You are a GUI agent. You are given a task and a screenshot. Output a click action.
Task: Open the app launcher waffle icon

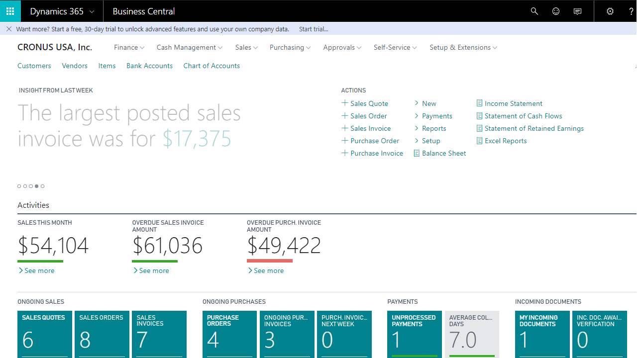point(10,11)
